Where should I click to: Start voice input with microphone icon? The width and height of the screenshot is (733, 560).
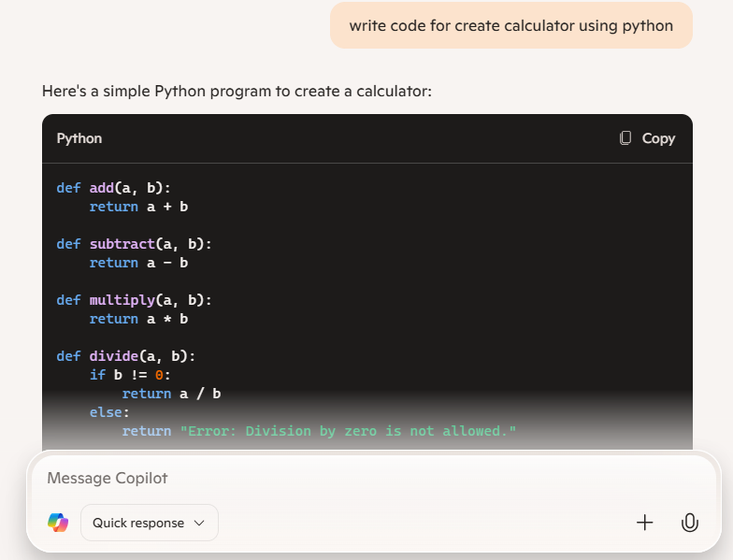[690, 523]
